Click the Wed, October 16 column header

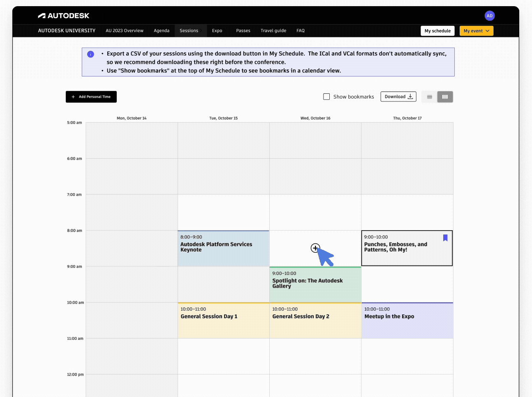(315, 118)
